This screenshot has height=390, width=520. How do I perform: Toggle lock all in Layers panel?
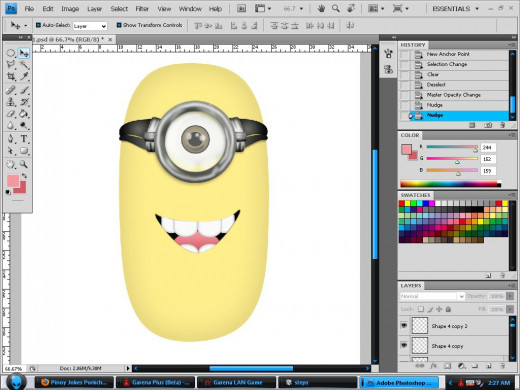click(448, 309)
